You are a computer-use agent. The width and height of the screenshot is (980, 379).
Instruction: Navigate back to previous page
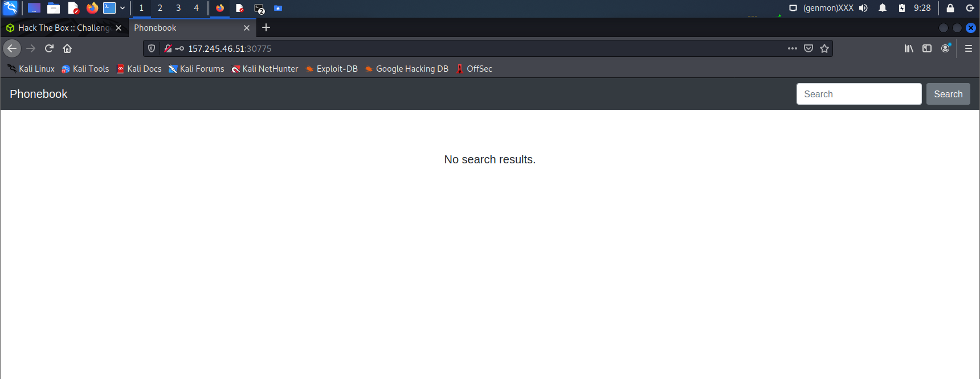(x=12, y=48)
